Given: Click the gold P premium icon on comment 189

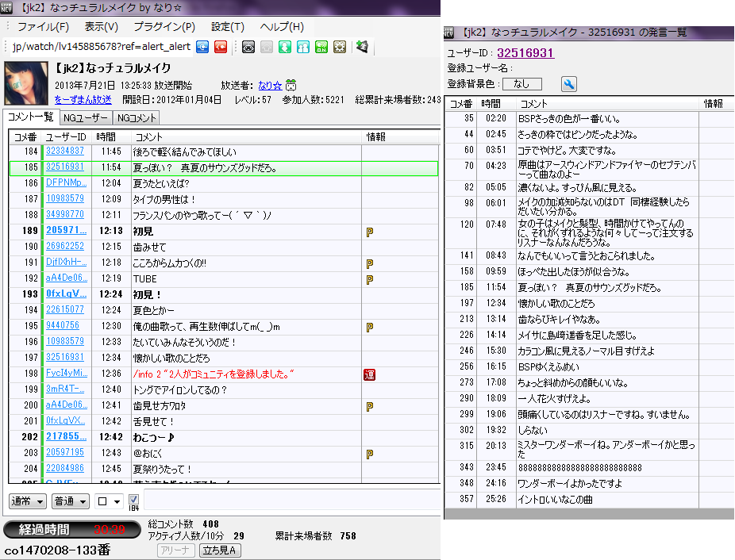Looking at the screenshot, I should tap(369, 232).
